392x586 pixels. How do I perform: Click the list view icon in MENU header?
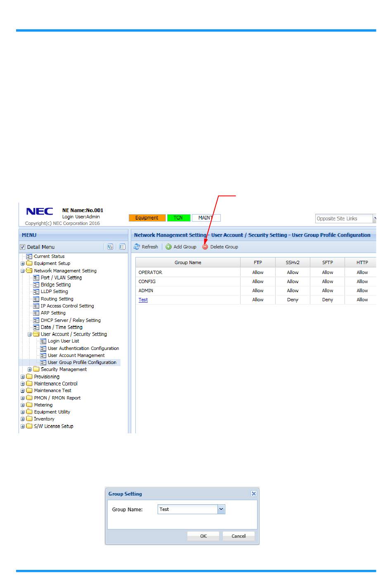coord(123,247)
